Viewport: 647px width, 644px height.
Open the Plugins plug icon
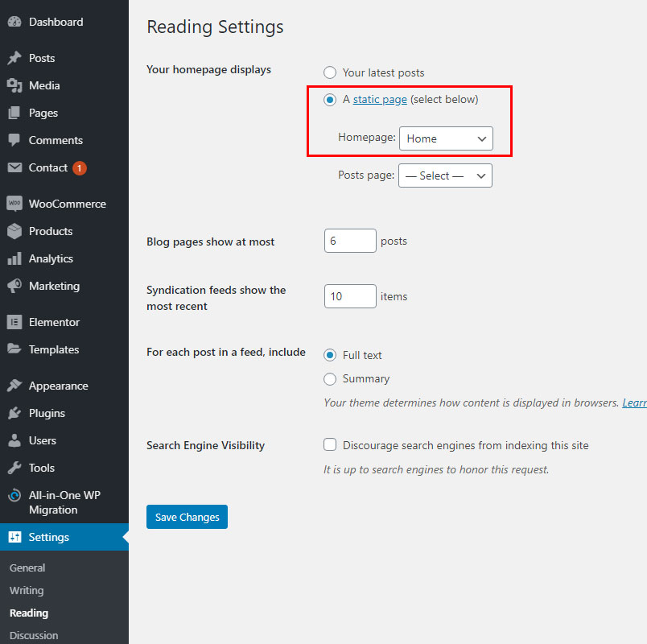(x=14, y=413)
